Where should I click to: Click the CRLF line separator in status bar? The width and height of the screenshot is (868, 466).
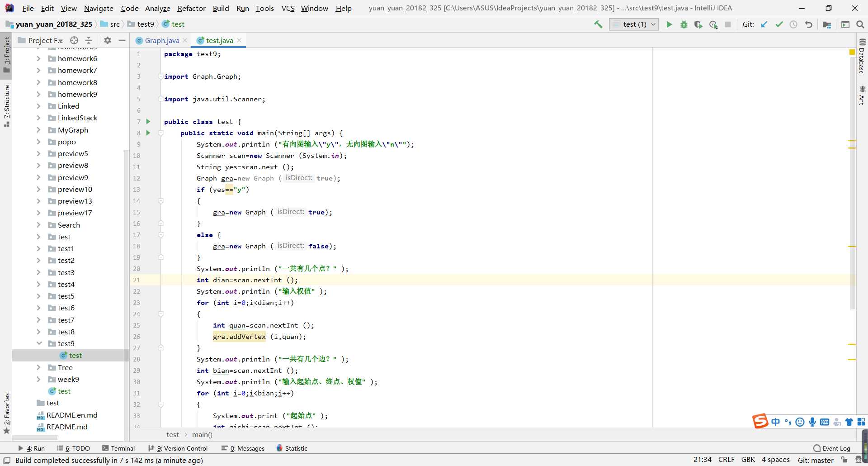[x=726, y=460]
